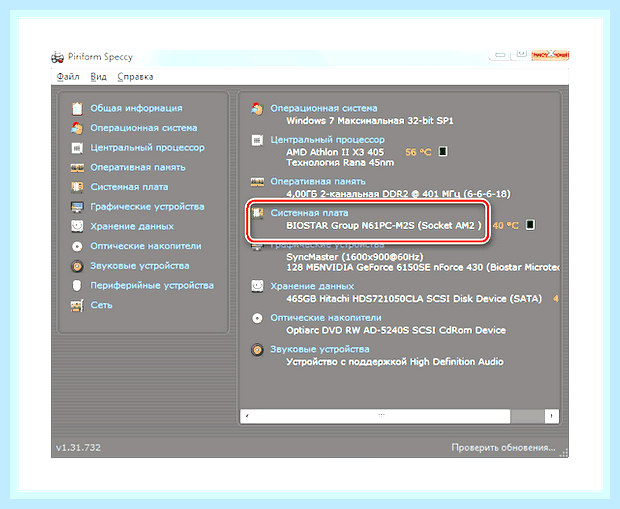Click the Оперативная память heading link in summary

pos(318,182)
